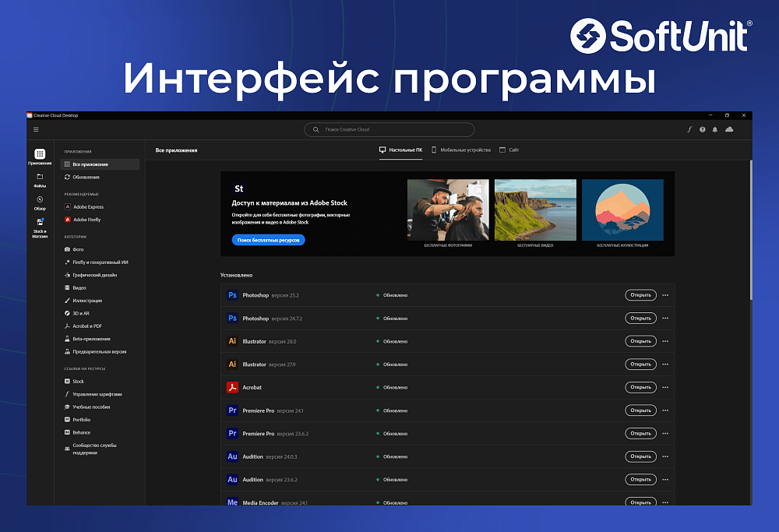Open the coastal cliffs free video thumbnail
Viewport: 779px width, 532px height.
click(x=536, y=210)
